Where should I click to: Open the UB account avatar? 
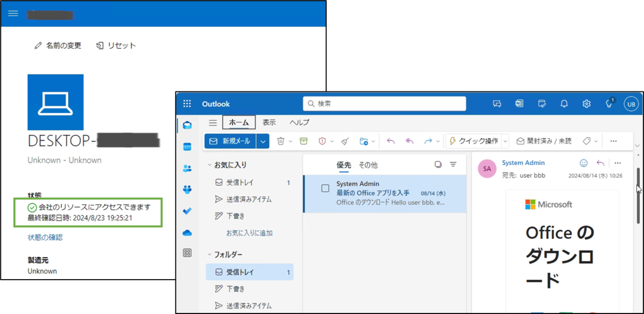pyautogui.click(x=631, y=104)
